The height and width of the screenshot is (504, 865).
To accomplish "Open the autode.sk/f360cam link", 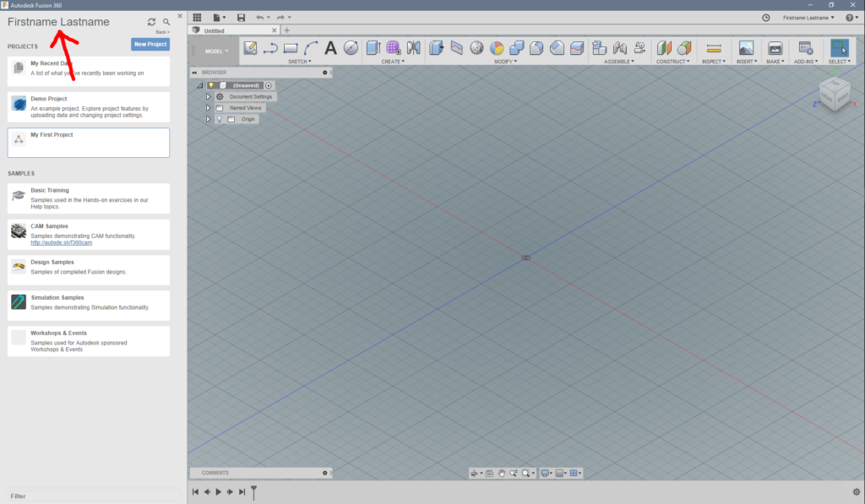I will 61,242.
